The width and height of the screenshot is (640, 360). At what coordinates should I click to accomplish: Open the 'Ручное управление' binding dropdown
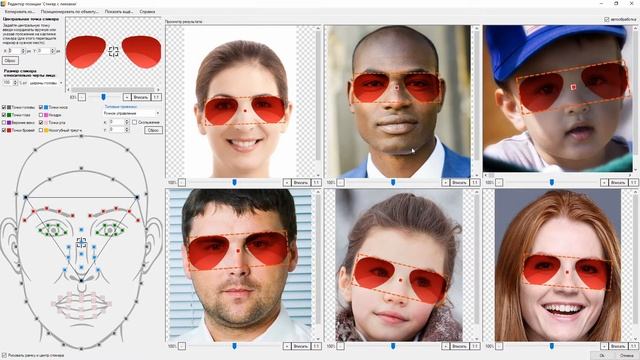click(x=131, y=113)
